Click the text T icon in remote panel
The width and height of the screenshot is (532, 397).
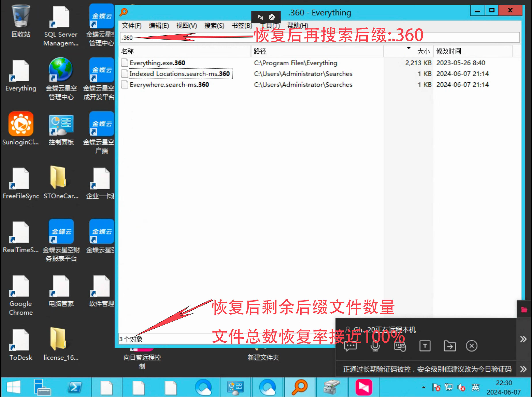point(425,346)
